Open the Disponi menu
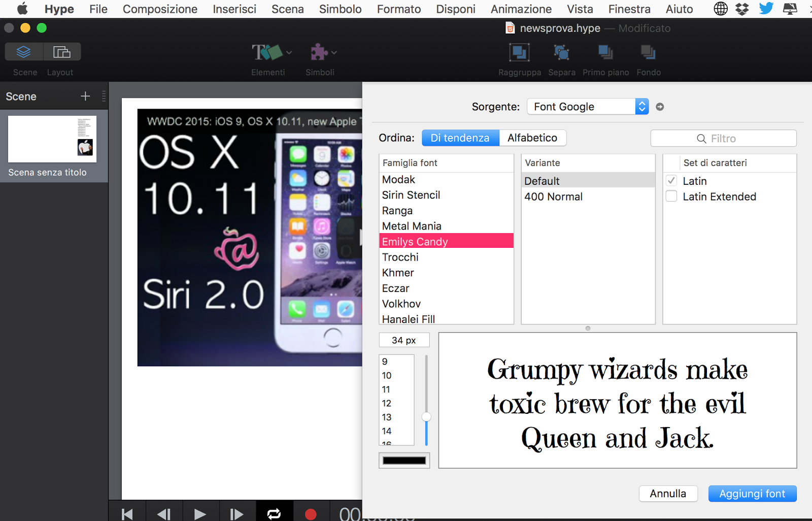This screenshot has width=812, height=521. [456, 9]
